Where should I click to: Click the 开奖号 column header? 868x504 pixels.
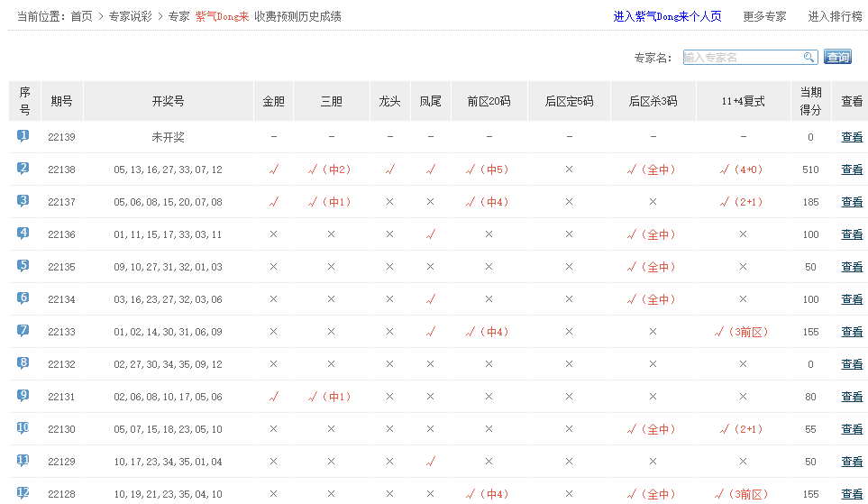168,101
